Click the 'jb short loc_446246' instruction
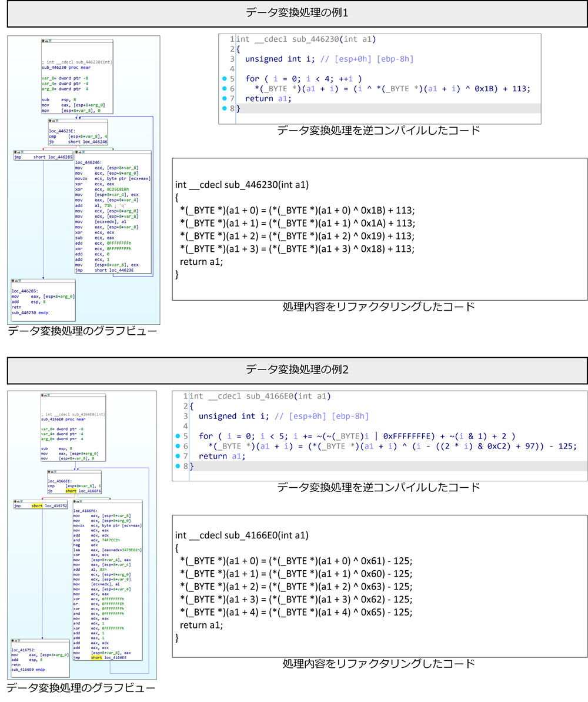 point(78,141)
